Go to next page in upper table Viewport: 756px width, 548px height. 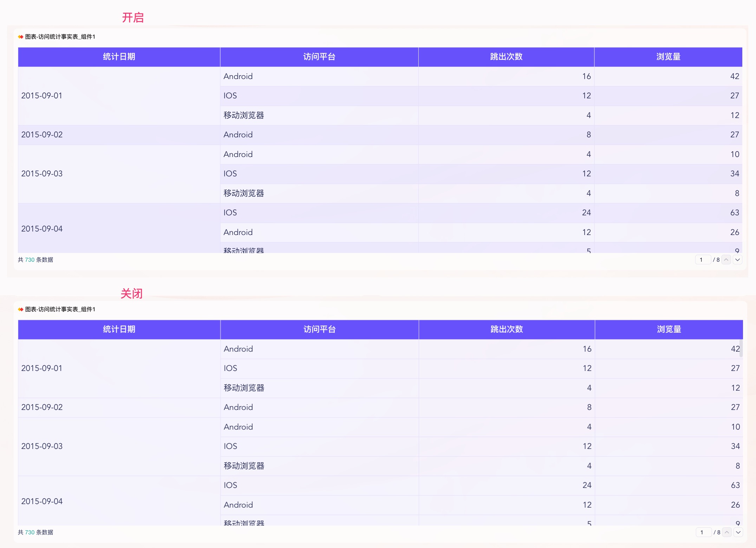[738, 260]
